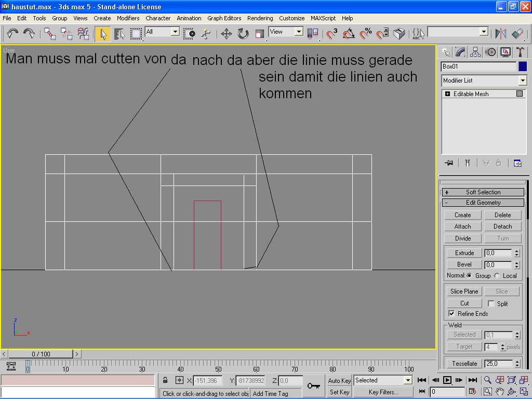The width and height of the screenshot is (532, 399).
Task: Click the Box01 object name field
Action: pyautogui.click(x=478, y=66)
